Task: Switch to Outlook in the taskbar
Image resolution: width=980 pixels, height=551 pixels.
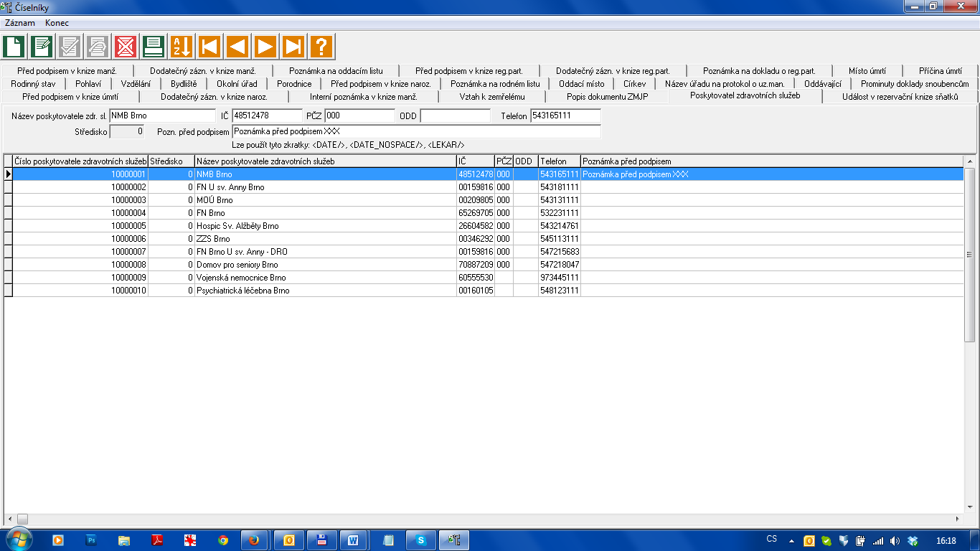Action: coord(290,540)
